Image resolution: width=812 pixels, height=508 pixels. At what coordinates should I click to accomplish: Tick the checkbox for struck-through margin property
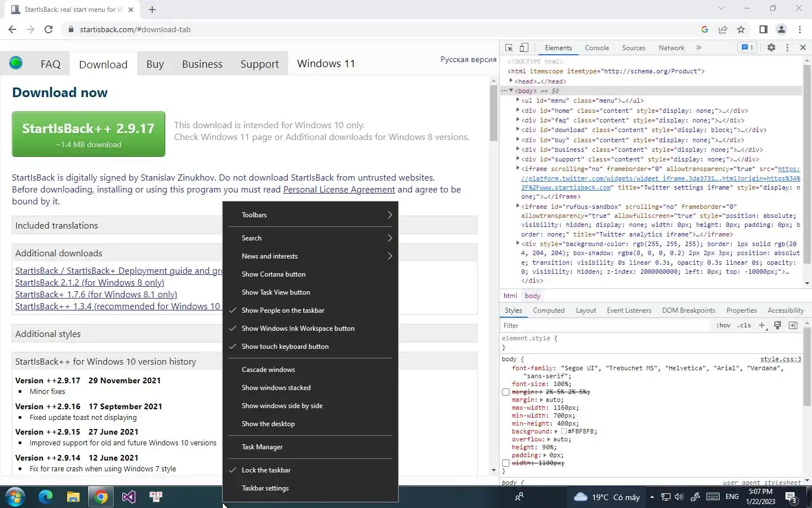coord(506,392)
